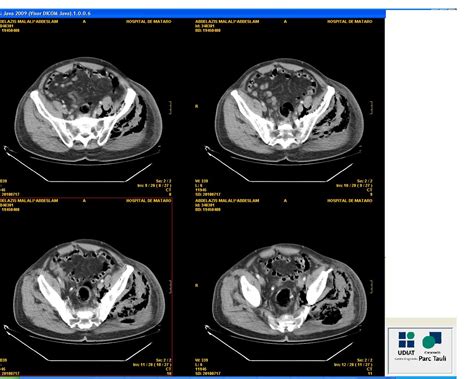Click the Visor DICOM Java title bar
Screen dimensions: 474x379
click(193, 13)
